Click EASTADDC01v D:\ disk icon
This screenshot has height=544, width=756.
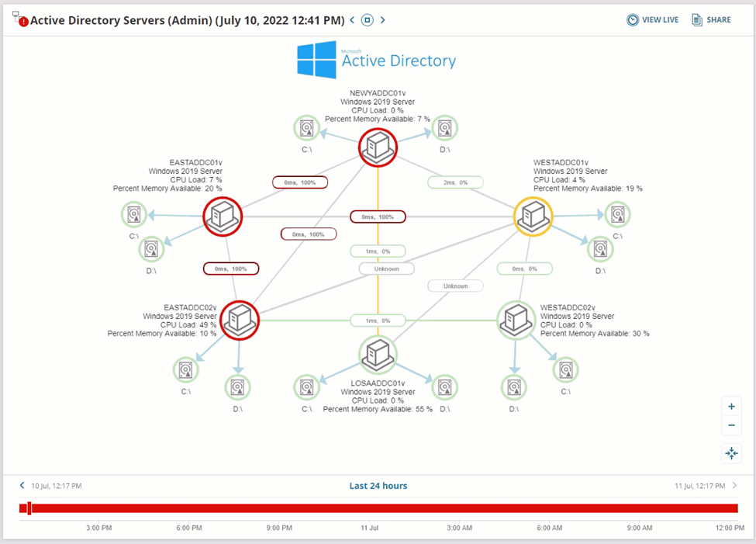click(x=151, y=249)
